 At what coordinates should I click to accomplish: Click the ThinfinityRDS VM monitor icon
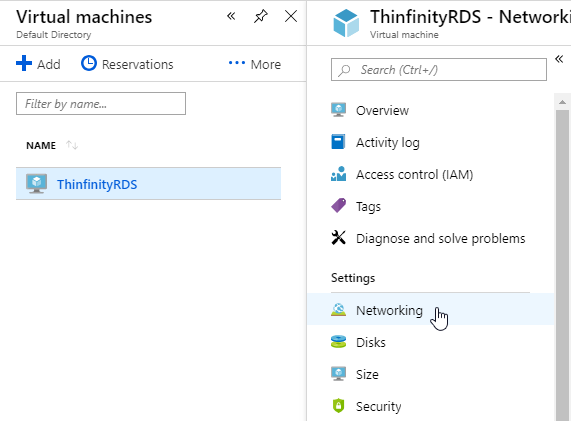[x=36, y=184]
